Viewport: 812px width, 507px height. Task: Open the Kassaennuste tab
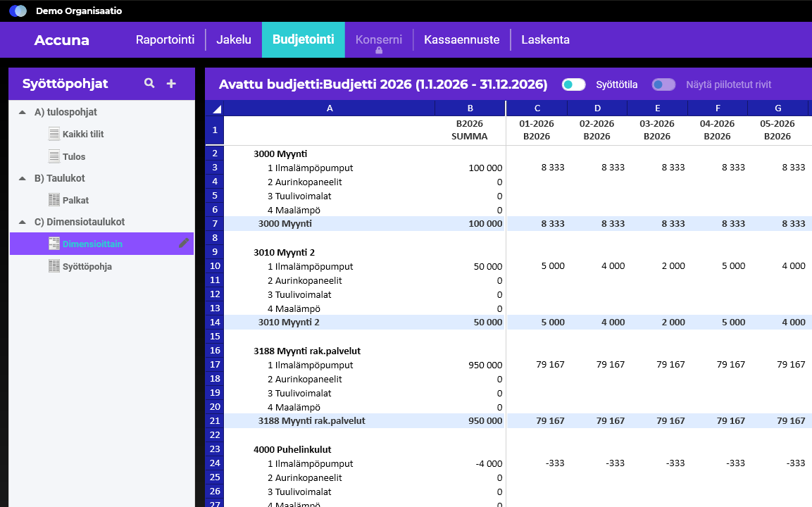tap(461, 40)
